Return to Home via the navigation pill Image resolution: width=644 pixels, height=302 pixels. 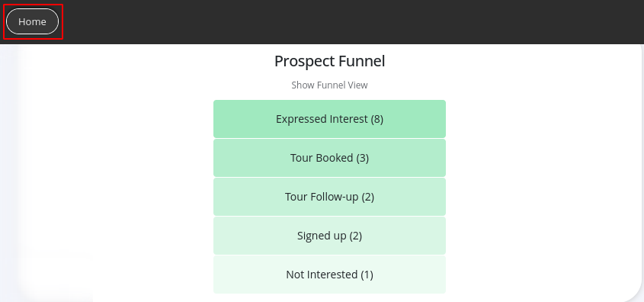tap(33, 21)
